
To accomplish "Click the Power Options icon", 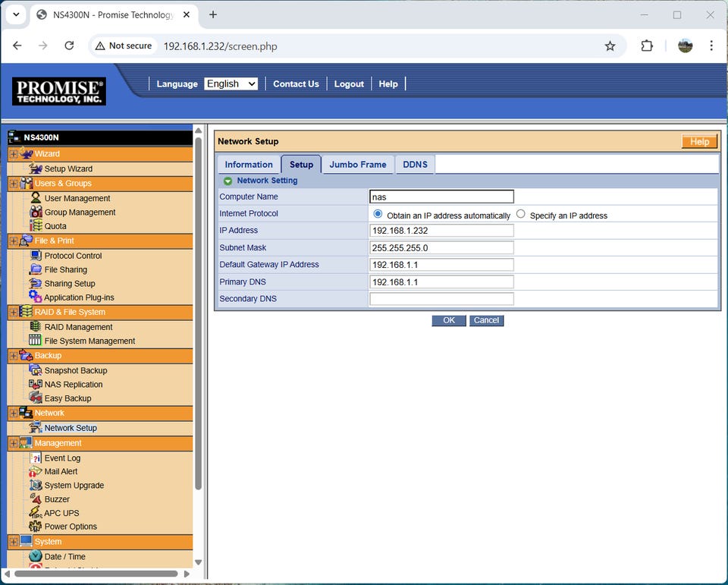I will tap(36, 527).
